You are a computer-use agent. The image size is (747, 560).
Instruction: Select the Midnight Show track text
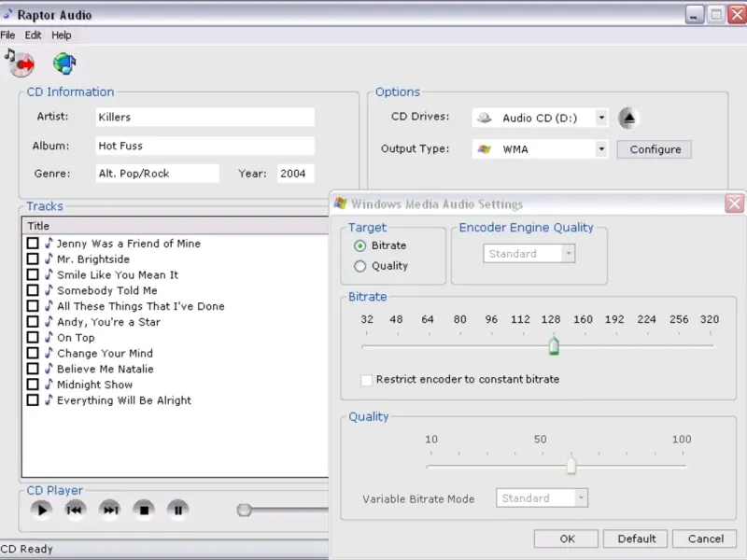pyautogui.click(x=95, y=385)
